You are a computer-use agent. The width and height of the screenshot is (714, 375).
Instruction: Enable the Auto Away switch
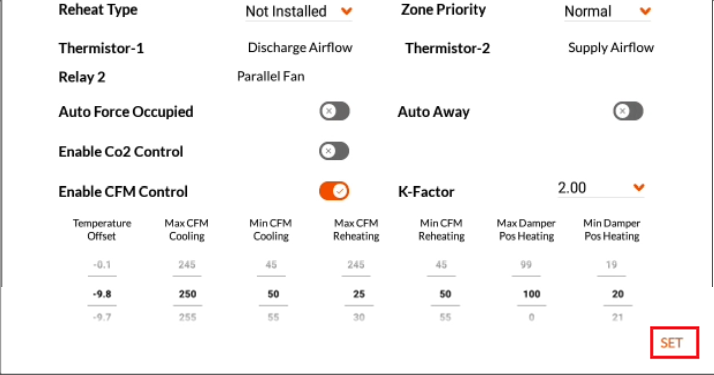tap(628, 111)
